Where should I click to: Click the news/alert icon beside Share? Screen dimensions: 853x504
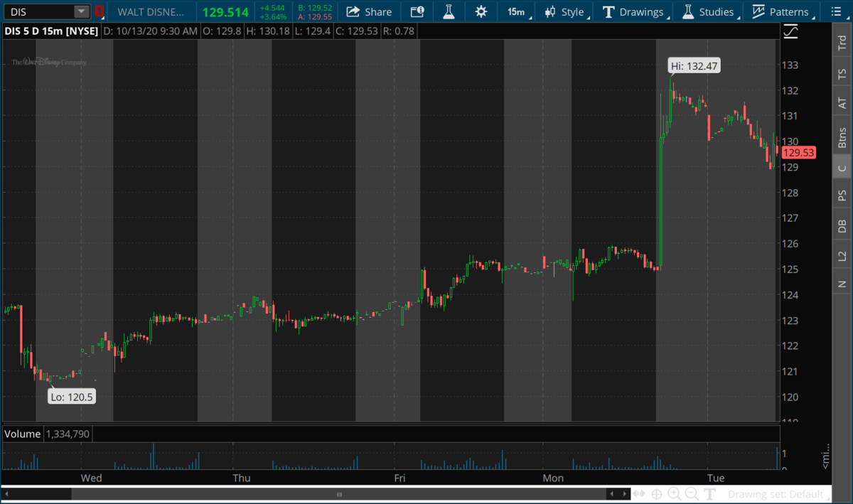[x=417, y=11]
